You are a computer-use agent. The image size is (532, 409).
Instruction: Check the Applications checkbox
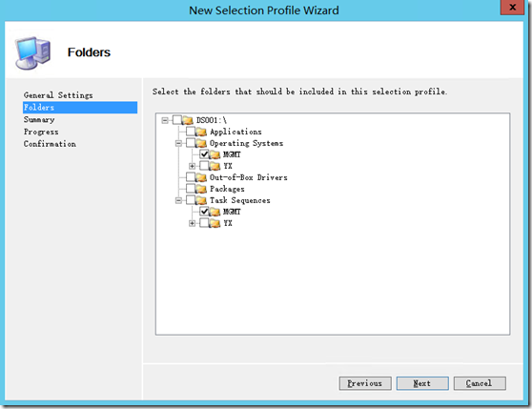(x=191, y=132)
